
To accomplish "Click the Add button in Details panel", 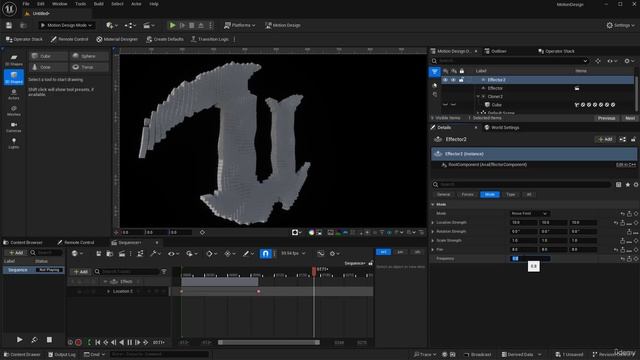I will pos(605,140).
